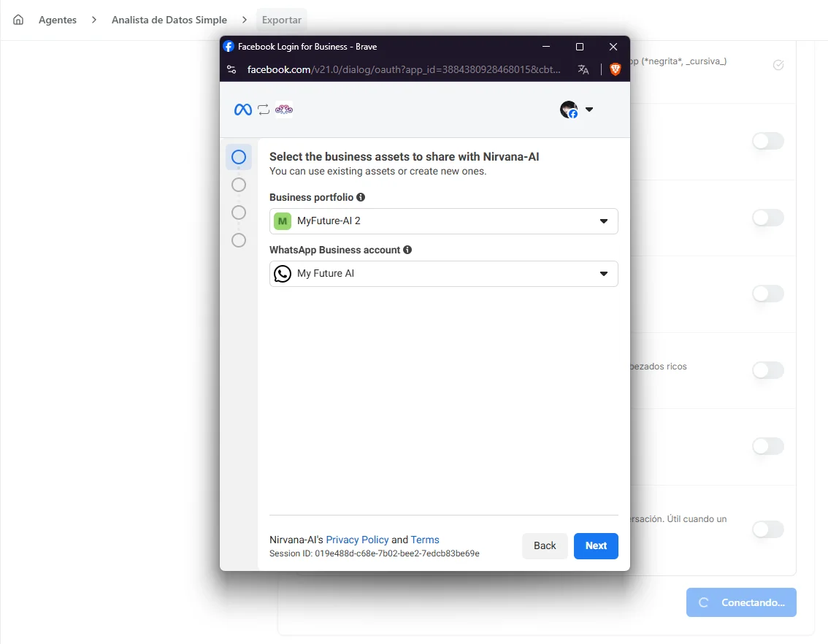Toggle the first switch in background page

click(x=768, y=141)
